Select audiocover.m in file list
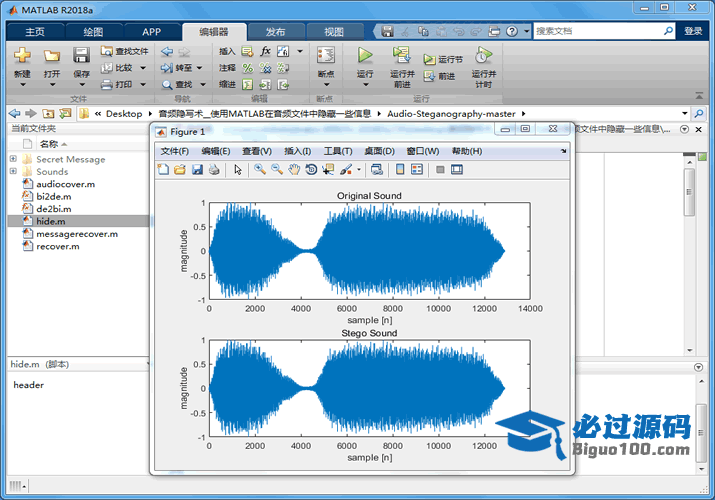Screen dimensions: 715x500 [x=66, y=184]
